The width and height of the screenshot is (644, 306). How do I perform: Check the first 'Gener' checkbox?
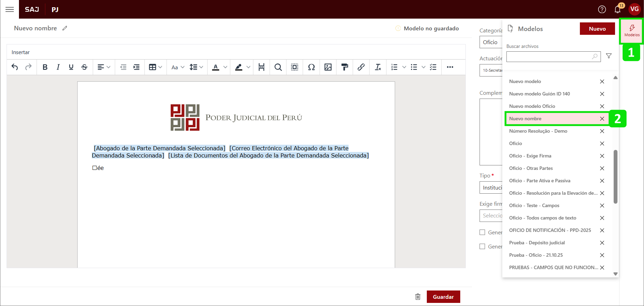point(482,232)
